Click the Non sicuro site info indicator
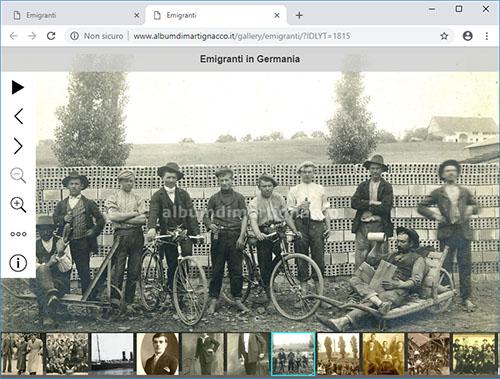The image size is (500, 379). click(x=97, y=36)
